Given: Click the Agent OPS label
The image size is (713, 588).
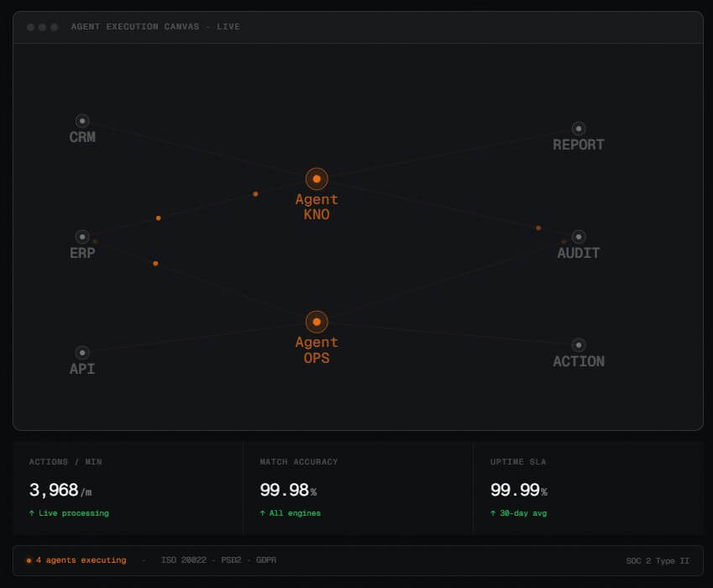Looking at the screenshot, I should point(317,350).
